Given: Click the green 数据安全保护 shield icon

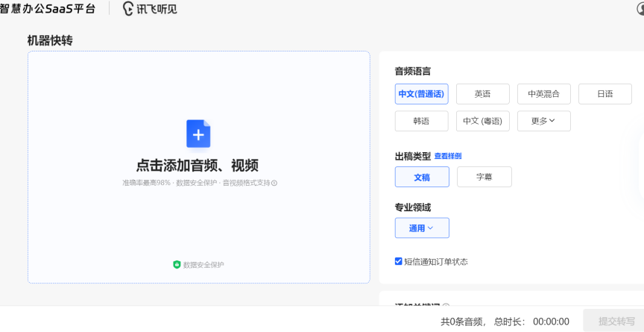Looking at the screenshot, I should 177,265.
